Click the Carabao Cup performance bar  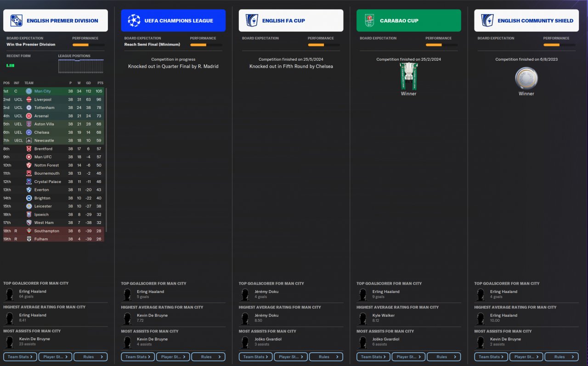point(442,45)
